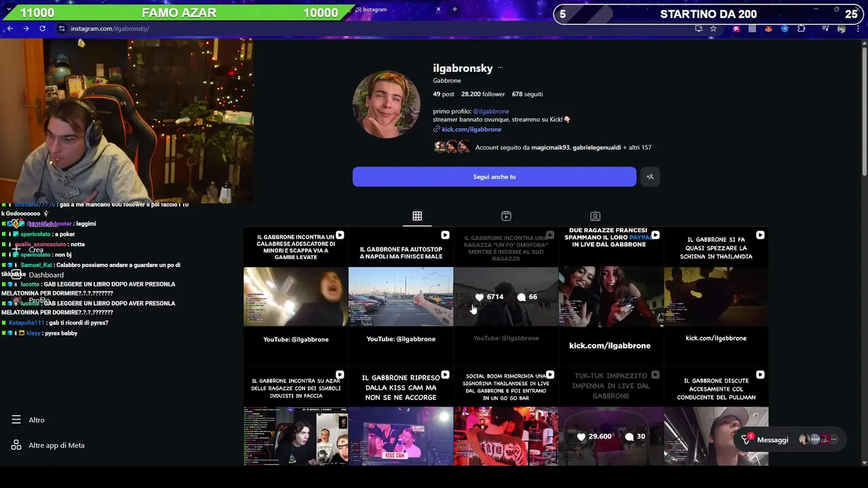Screen dimensions: 868x488
Task: Open post Due ragazze francesi spammano PayPal
Action: point(611,297)
